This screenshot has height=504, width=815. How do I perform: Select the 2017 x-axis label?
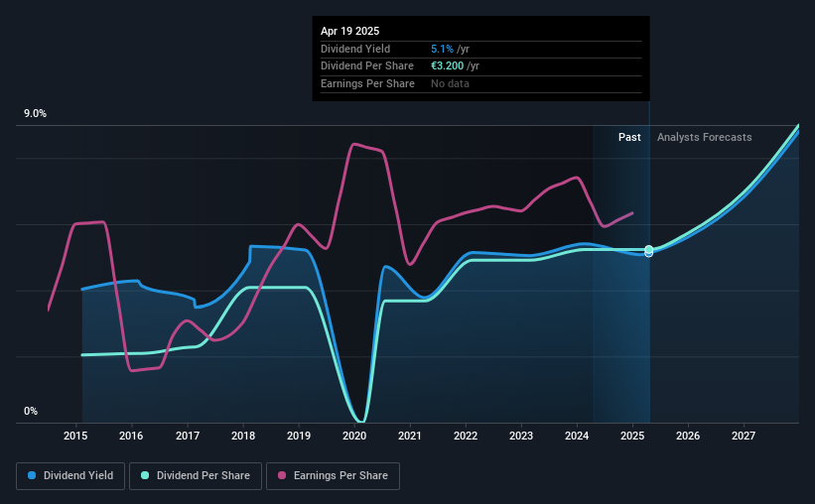pyautogui.click(x=187, y=436)
